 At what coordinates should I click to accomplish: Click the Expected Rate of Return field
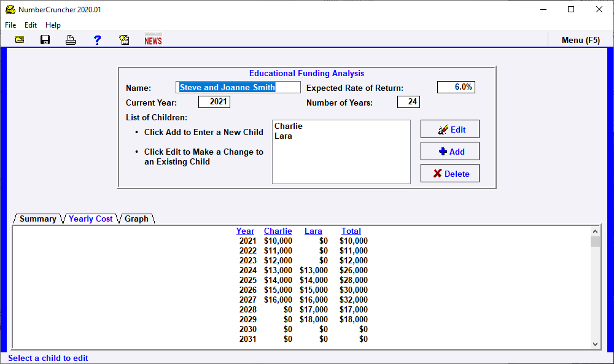pyautogui.click(x=456, y=87)
